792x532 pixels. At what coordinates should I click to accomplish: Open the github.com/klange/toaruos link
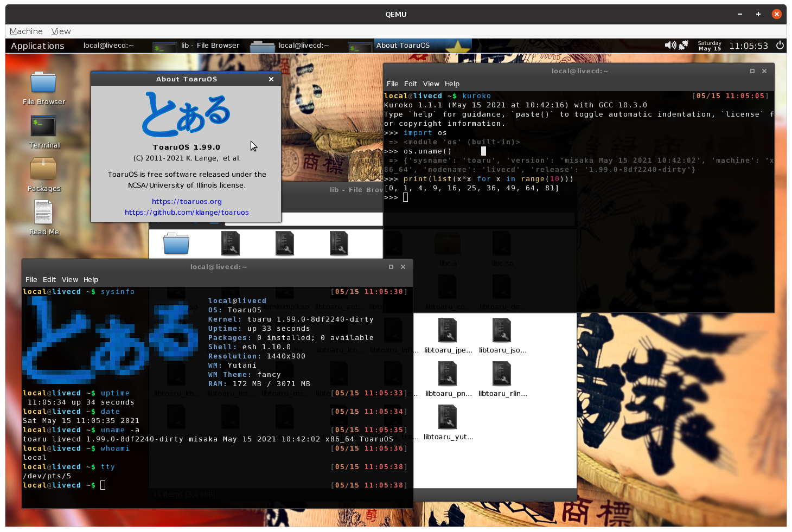pyautogui.click(x=187, y=213)
